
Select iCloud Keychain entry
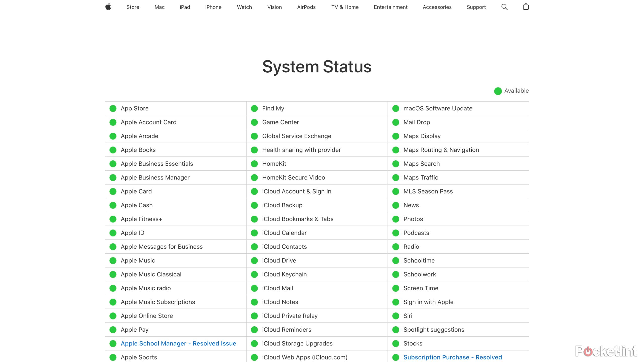tap(317, 274)
